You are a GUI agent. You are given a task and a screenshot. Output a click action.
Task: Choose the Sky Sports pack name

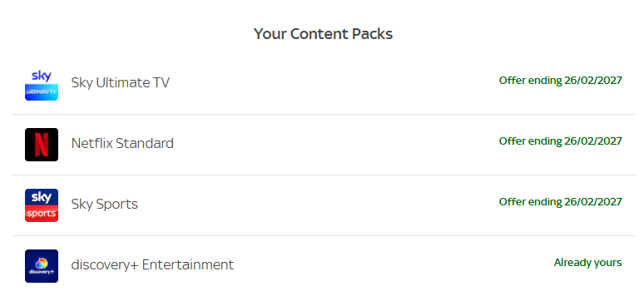click(105, 205)
